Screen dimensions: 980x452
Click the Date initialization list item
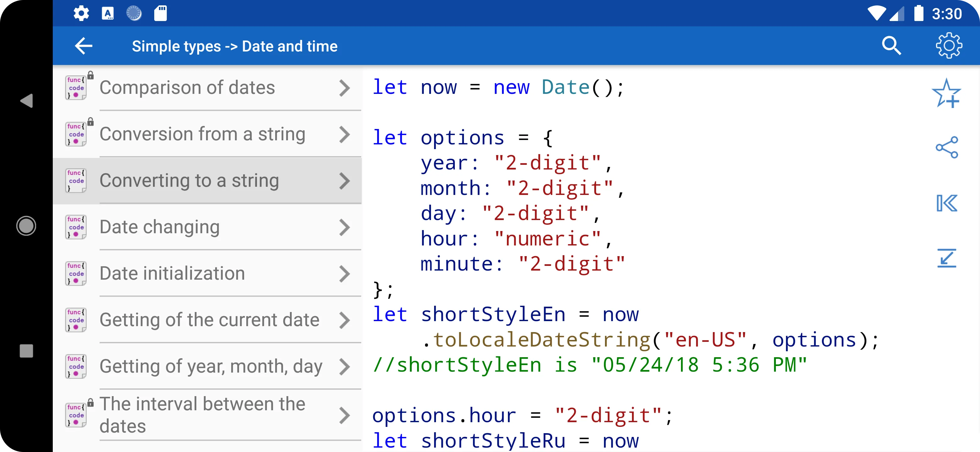point(208,273)
